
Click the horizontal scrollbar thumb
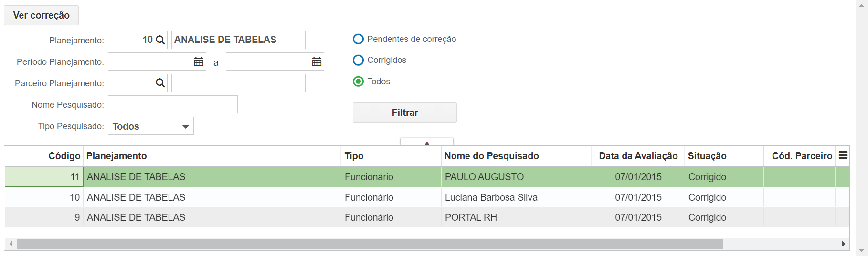(x=370, y=244)
